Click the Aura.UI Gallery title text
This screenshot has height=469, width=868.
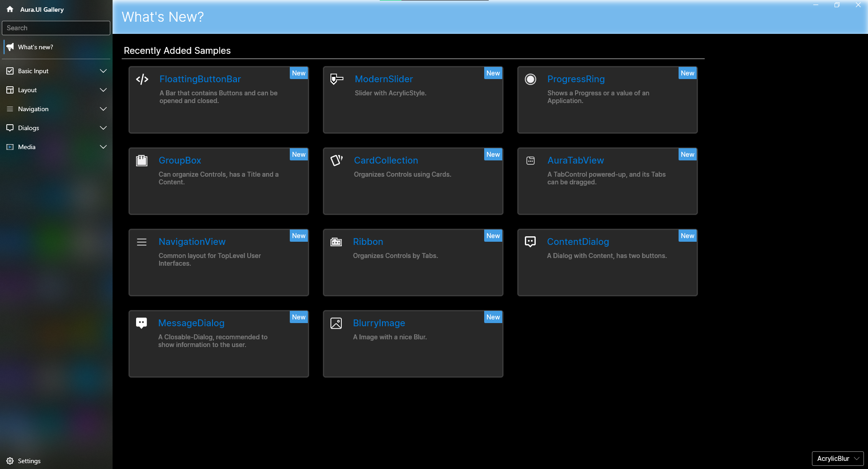[x=42, y=9]
